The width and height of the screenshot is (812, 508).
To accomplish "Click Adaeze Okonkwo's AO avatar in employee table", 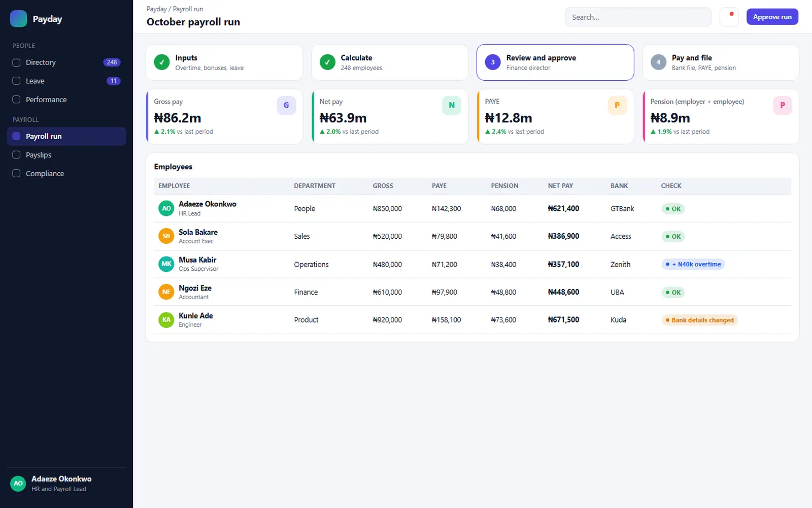I will pyautogui.click(x=166, y=208).
